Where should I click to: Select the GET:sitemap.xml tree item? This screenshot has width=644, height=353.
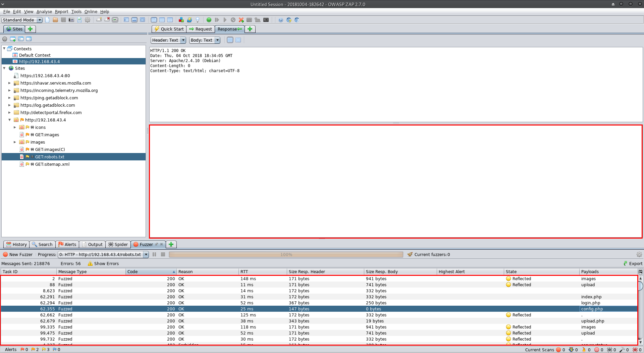(52, 164)
